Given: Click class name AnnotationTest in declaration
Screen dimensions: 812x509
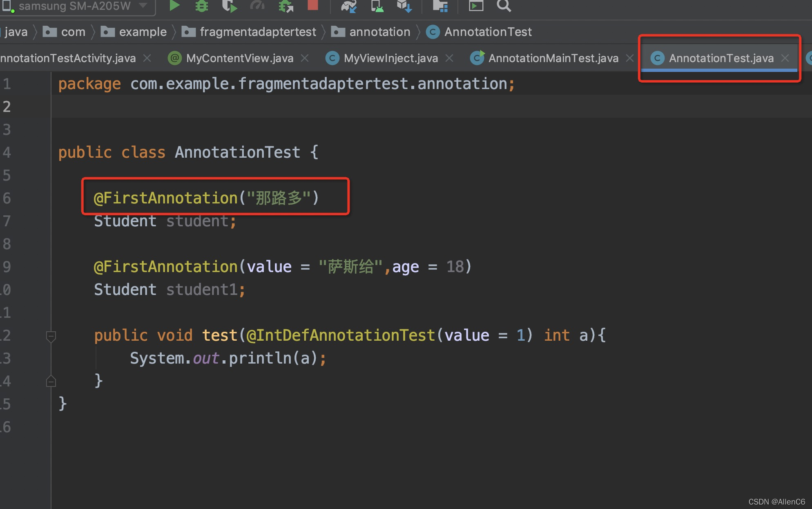Looking at the screenshot, I should [238, 152].
